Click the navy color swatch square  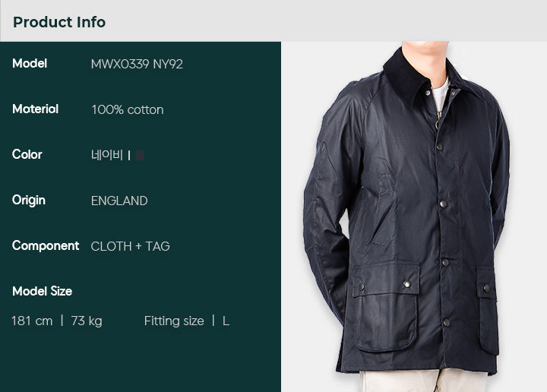click(140, 155)
